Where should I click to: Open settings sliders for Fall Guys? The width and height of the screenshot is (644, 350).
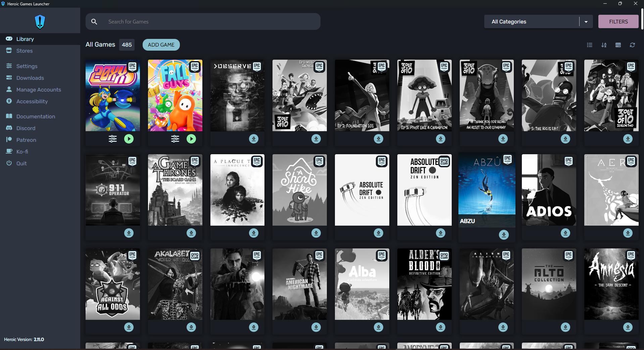coord(175,139)
